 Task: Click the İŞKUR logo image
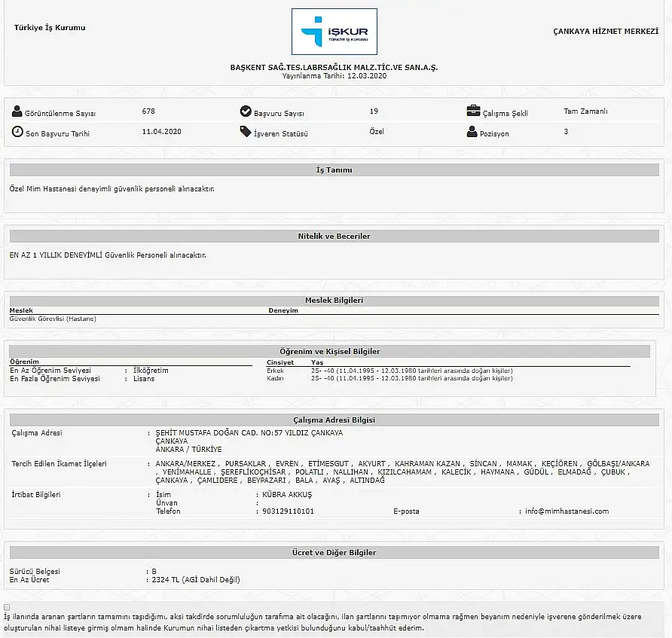pyautogui.click(x=334, y=32)
